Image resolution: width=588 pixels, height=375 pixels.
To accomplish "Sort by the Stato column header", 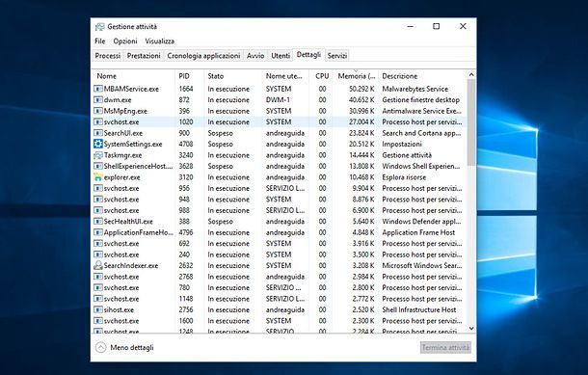I will click(233, 76).
